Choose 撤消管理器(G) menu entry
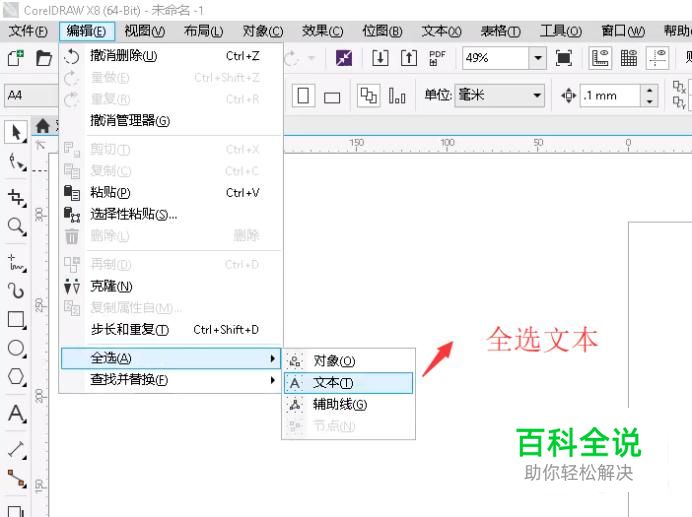The height and width of the screenshot is (517, 692). 170,121
